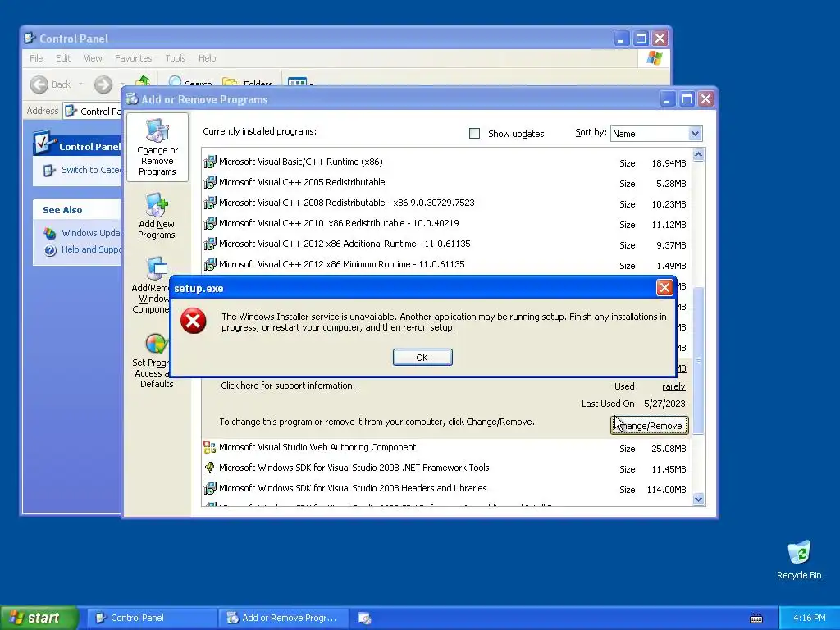This screenshot has height=630, width=840.
Task: Enable the Show updates checkbox
Action: [x=474, y=134]
